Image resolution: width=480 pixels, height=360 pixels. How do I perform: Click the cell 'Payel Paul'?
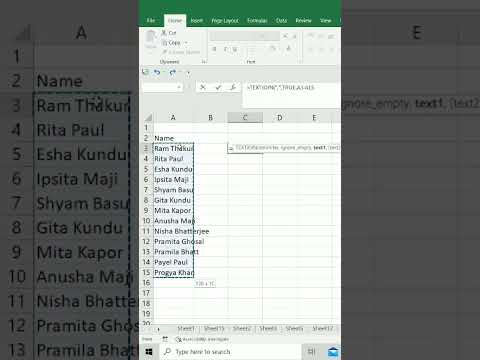173,262
